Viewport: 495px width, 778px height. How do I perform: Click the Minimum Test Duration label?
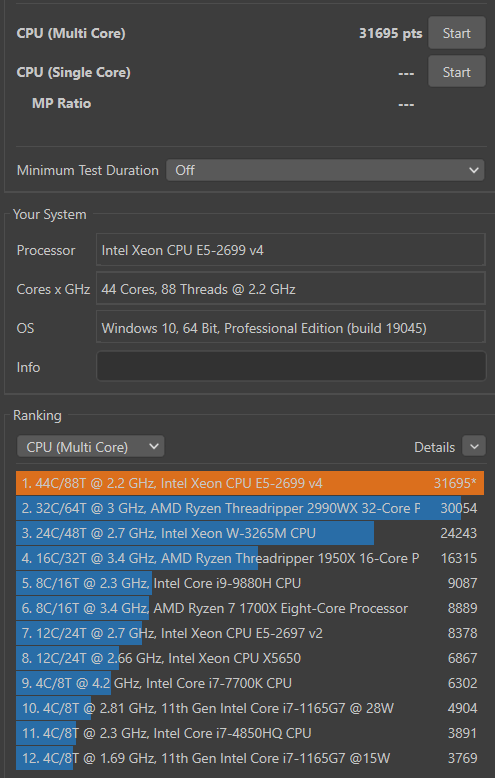(x=88, y=170)
